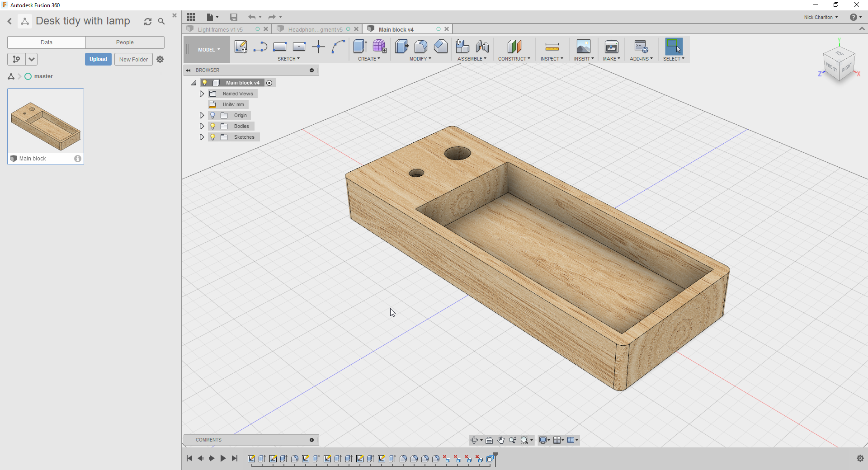Click the Orbit navigation icon
Screen dimensions: 868x470
coord(474,440)
